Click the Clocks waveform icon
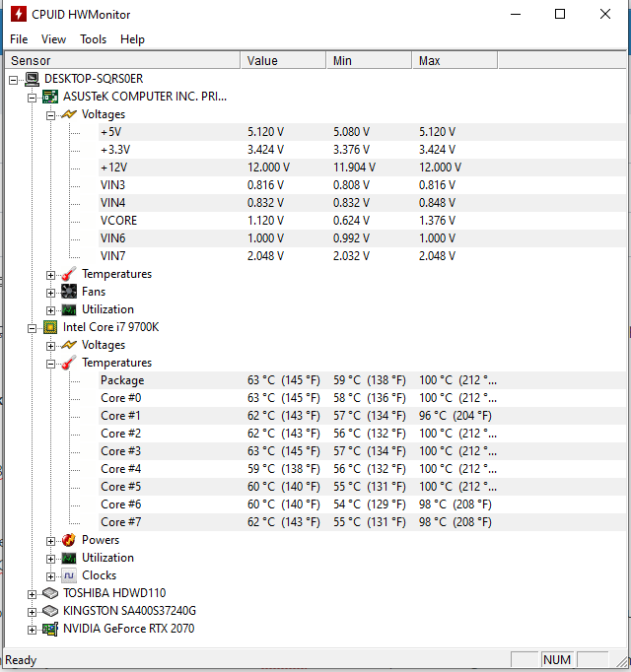 (69, 575)
